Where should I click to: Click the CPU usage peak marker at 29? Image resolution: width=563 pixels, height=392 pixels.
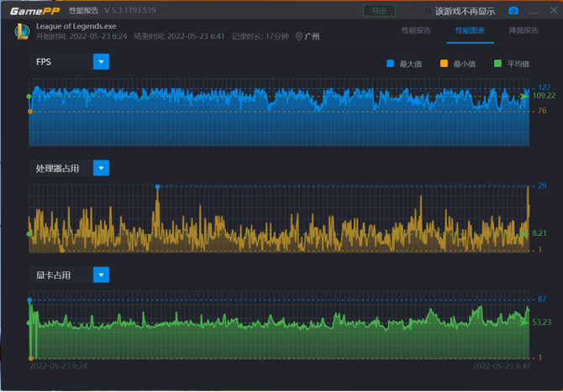tap(157, 187)
